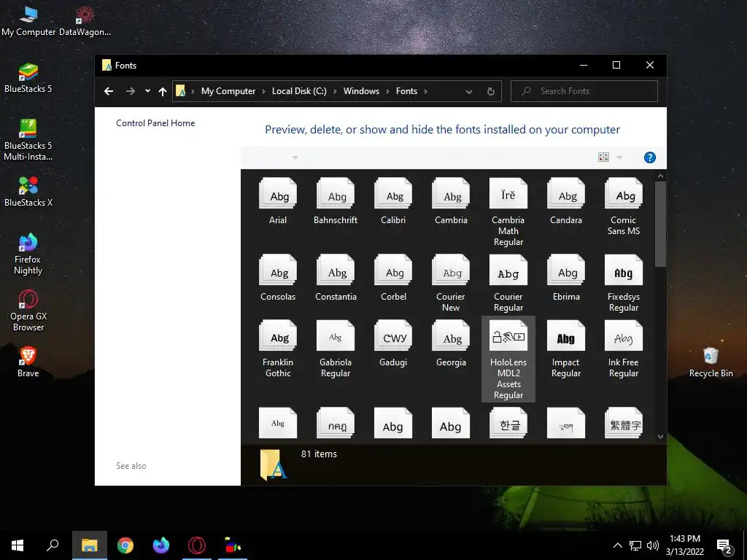Expand chevron after My Computer breadcrumb
Image resolution: width=747 pixels, height=560 pixels.
coord(263,91)
